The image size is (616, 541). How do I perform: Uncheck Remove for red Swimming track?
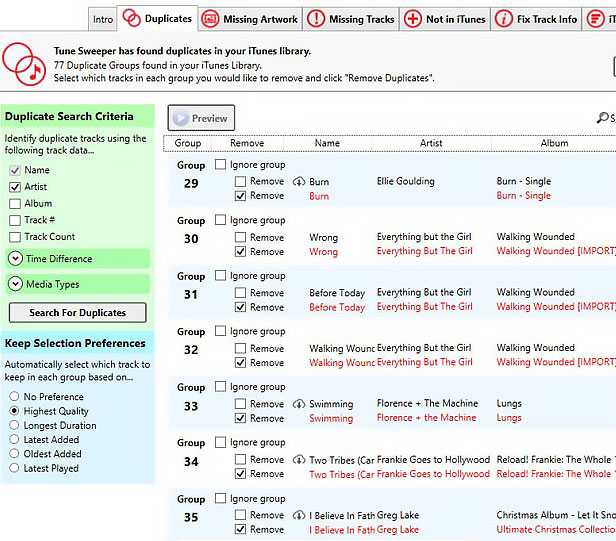click(240, 418)
